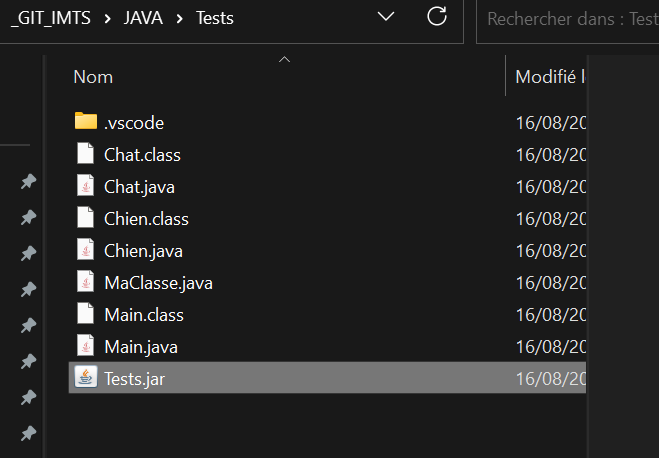This screenshot has height=458, width=659.
Task: Go to the _GIT_IMTS breadcrumb folder
Action: pyautogui.click(x=51, y=17)
